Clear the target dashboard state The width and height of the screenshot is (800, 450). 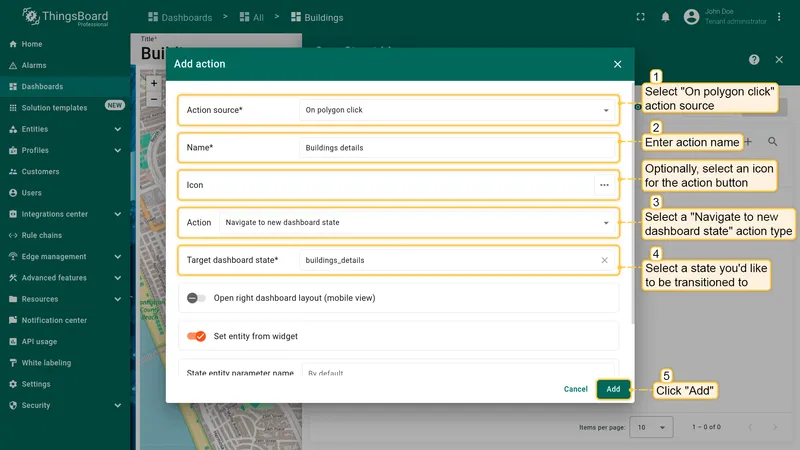(604, 260)
